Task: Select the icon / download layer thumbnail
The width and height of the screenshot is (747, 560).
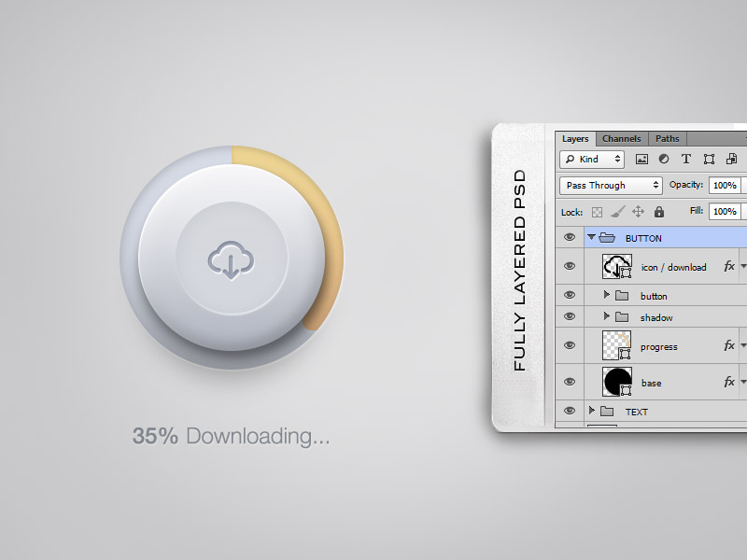Action: pyautogui.click(x=617, y=266)
